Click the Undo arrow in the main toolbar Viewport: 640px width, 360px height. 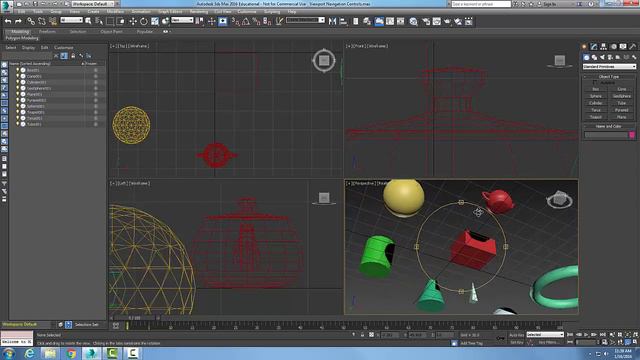8,21
